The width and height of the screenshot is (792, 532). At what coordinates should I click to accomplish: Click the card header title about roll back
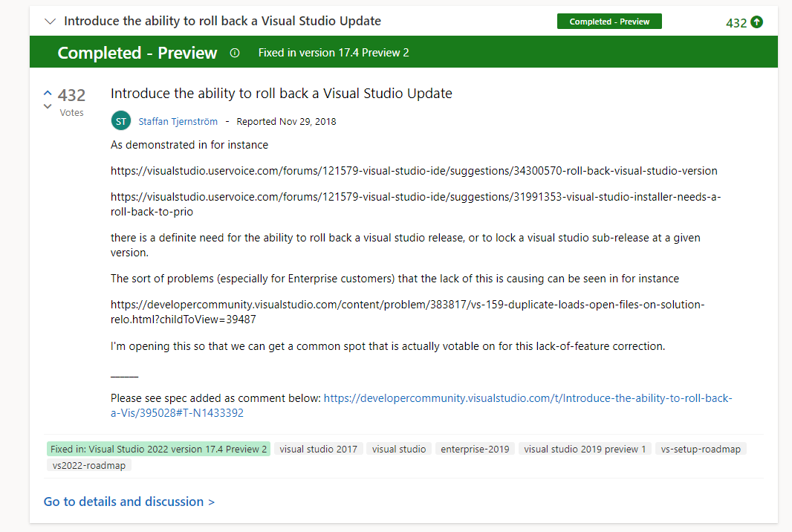pyautogui.click(x=222, y=22)
